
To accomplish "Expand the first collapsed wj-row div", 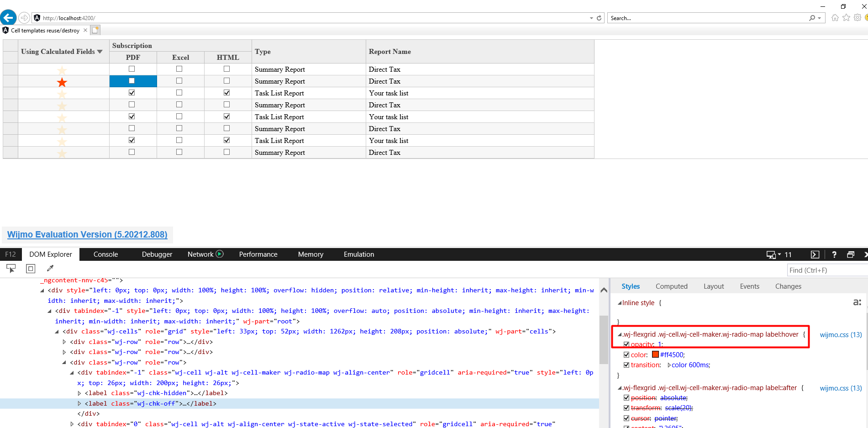I will 64,342.
